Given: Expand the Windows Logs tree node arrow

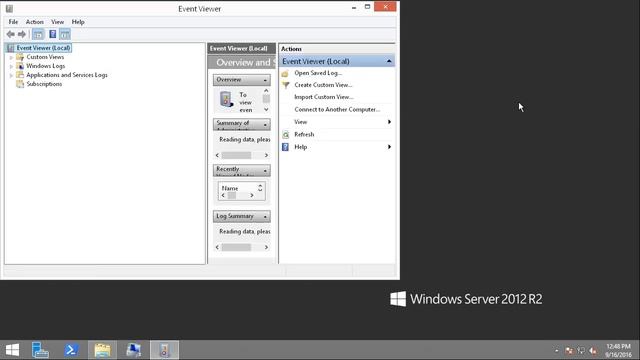Looking at the screenshot, I should pyautogui.click(x=11, y=67).
